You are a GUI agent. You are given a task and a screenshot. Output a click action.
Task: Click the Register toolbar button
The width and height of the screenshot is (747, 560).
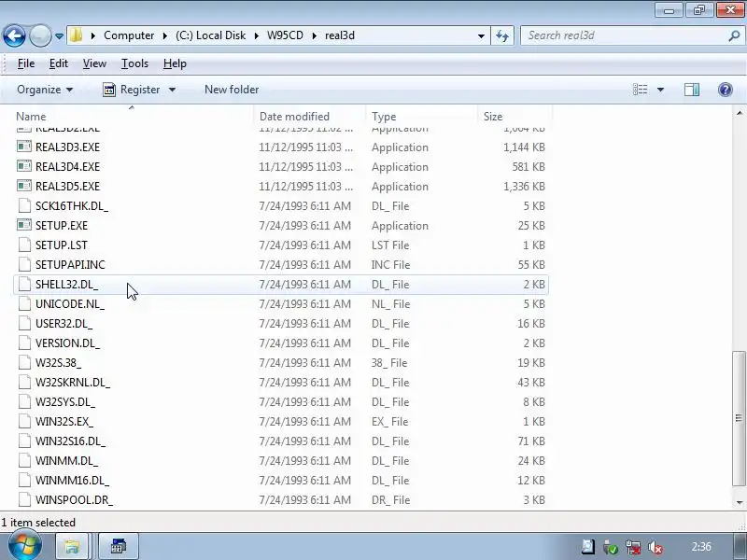pyautogui.click(x=132, y=90)
